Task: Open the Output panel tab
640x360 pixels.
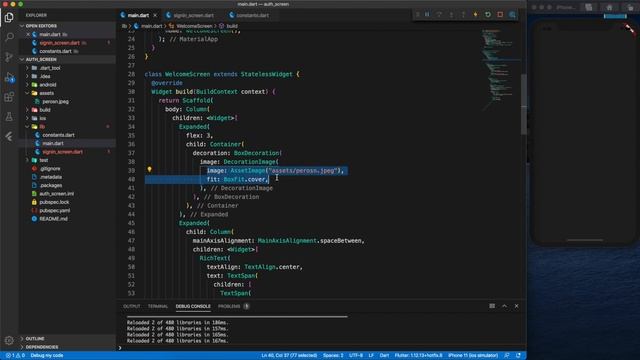Action: pyautogui.click(x=132, y=306)
